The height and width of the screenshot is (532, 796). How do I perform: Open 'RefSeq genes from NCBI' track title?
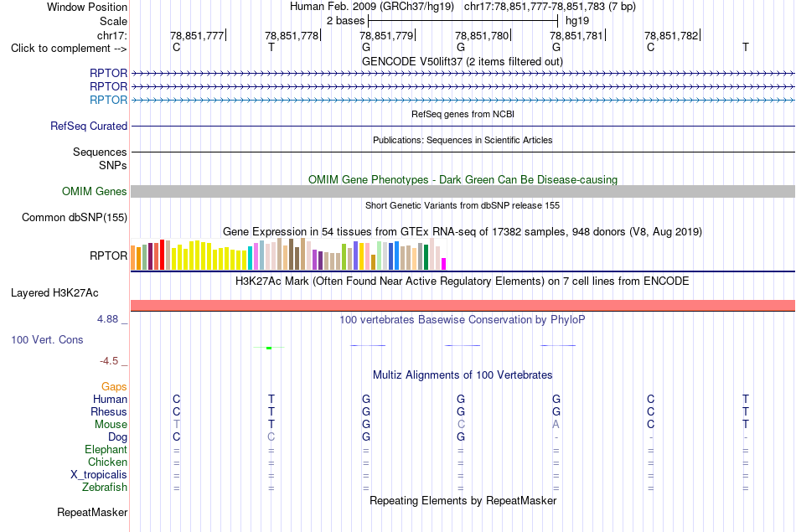pyautogui.click(x=463, y=114)
